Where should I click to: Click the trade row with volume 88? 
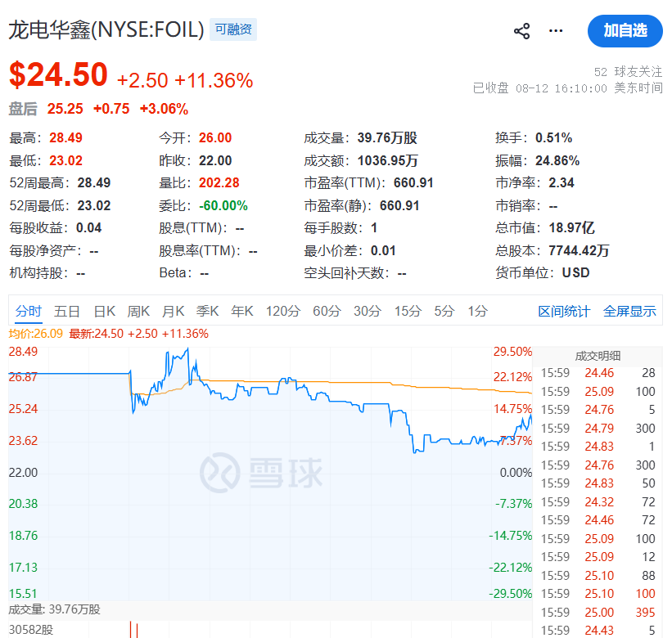click(x=598, y=576)
